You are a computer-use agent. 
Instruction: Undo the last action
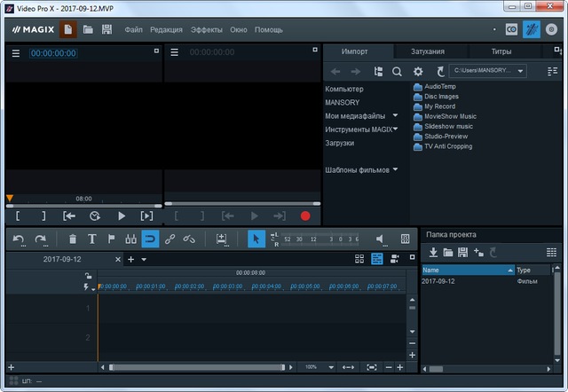[x=19, y=239]
